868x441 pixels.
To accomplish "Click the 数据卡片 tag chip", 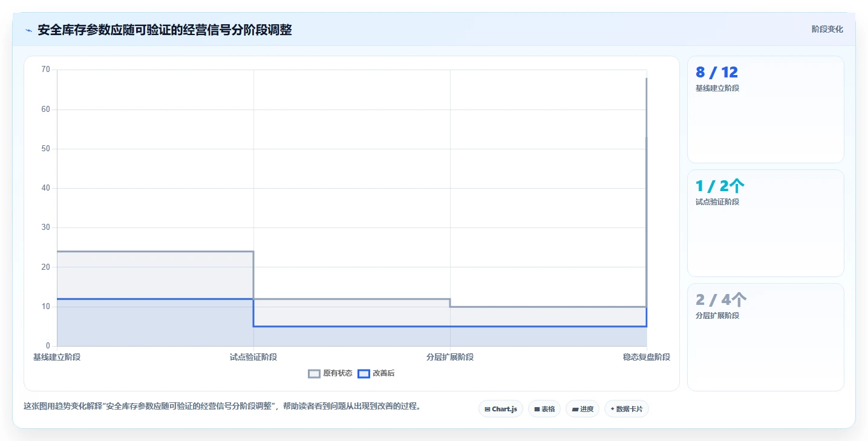I will [626, 409].
